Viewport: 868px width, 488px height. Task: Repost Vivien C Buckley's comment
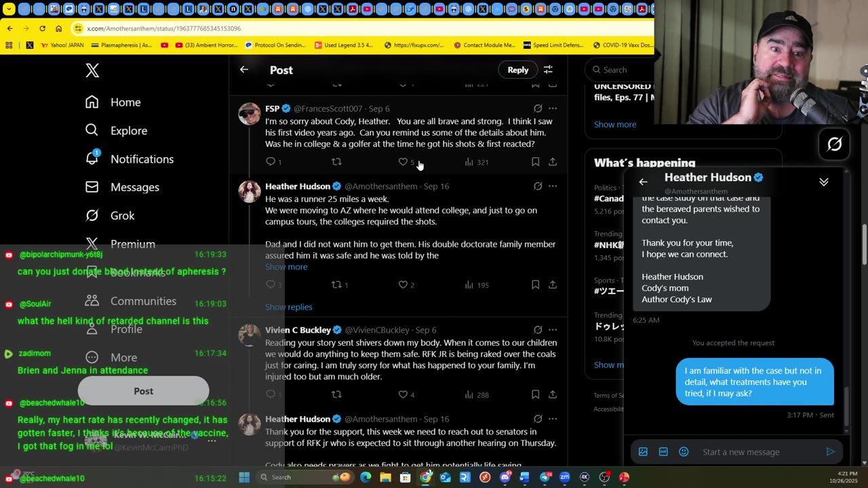pos(336,394)
